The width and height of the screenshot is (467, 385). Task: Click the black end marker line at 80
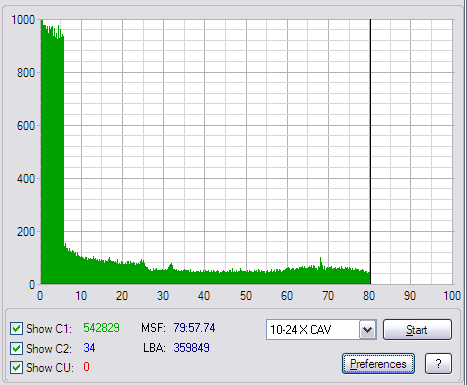(x=370, y=152)
